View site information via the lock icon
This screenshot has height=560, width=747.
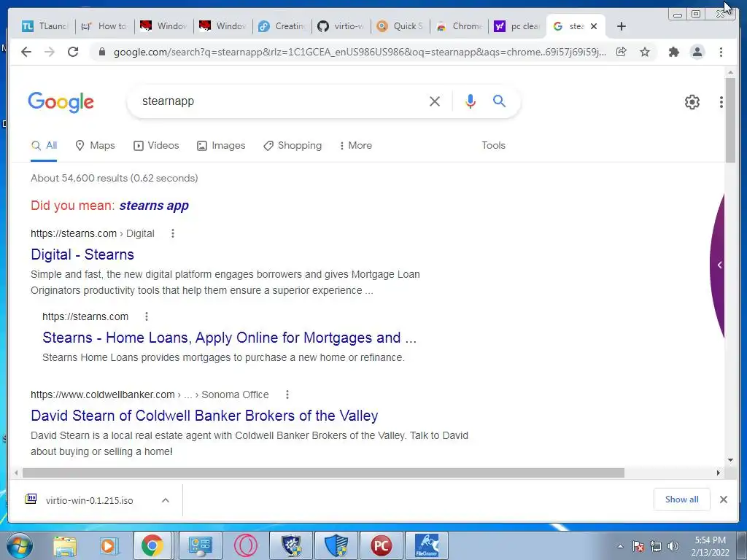click(101, 52)
